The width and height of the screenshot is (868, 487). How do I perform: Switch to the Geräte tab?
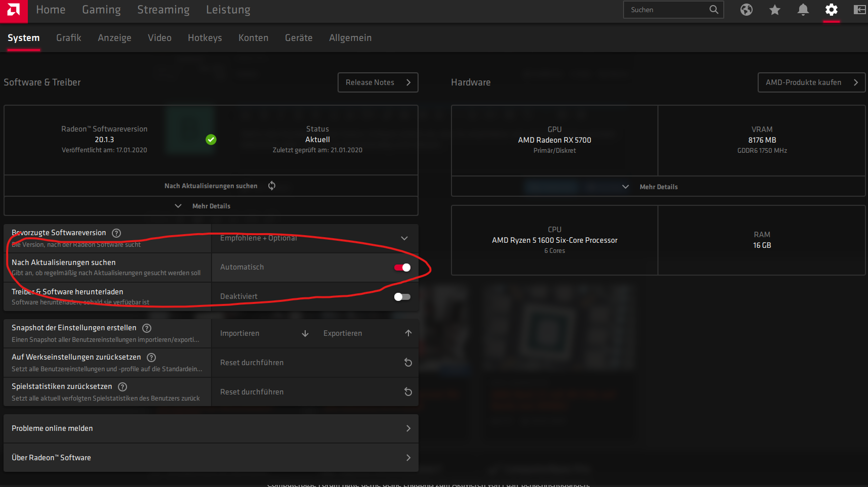(299, 38)
